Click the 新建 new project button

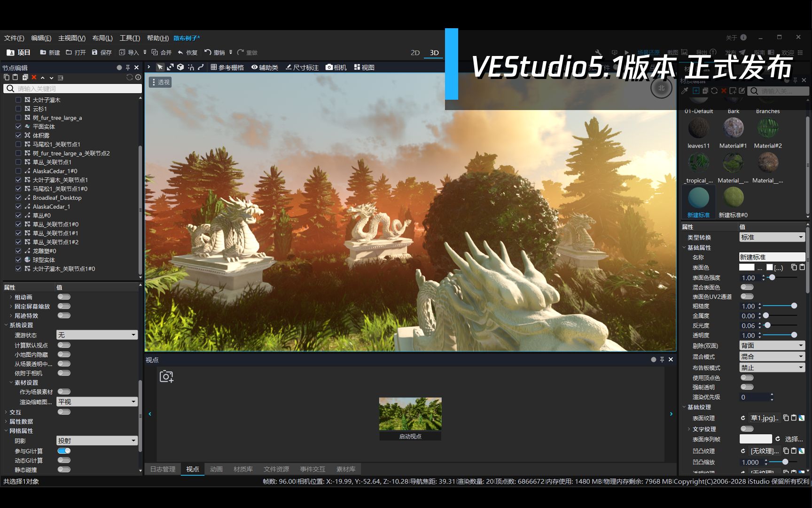(x=50, y=52)
